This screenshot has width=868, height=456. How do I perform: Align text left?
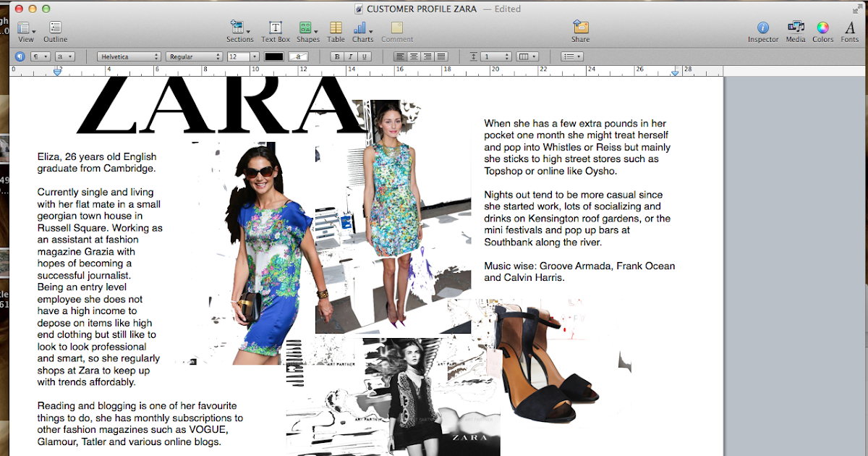(400, 56)
